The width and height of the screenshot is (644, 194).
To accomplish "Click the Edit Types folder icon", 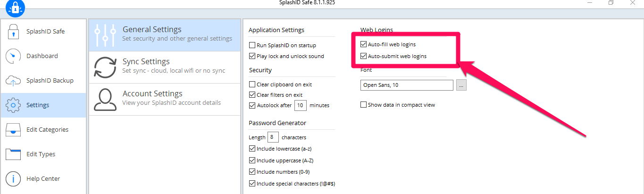I will [x=13, y=154].
